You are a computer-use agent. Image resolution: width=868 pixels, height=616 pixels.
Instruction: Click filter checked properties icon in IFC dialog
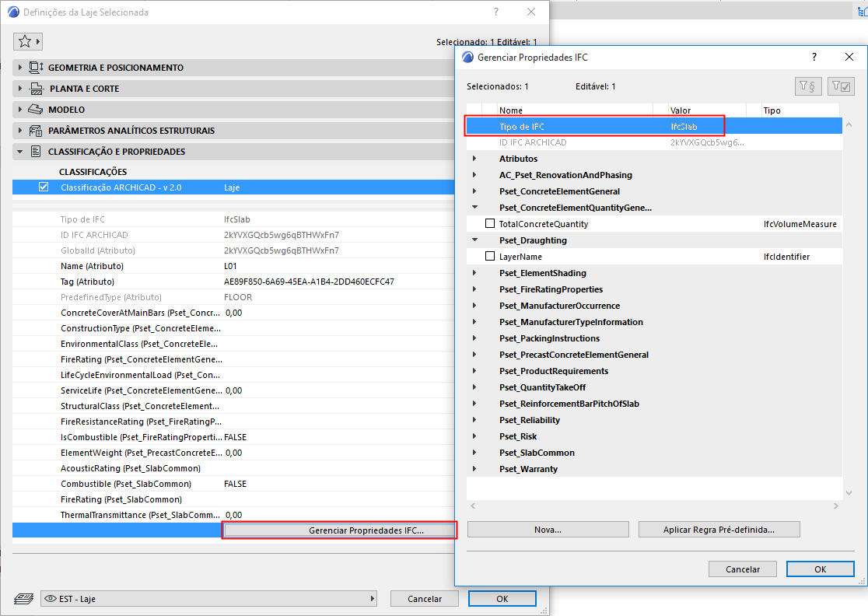(841, 86)
